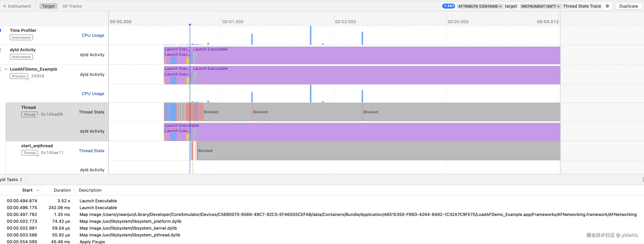Switch to the Target tab
The width and height of the screenshot is (644, 244).
click(48, 6)
